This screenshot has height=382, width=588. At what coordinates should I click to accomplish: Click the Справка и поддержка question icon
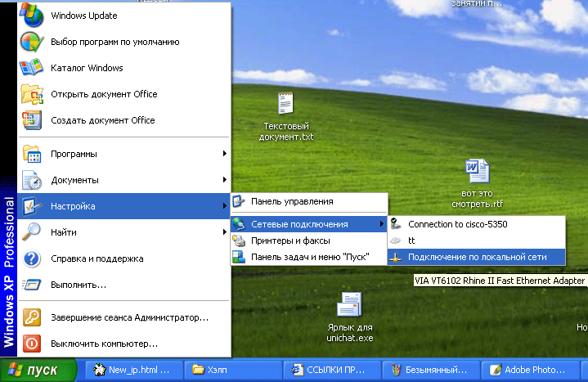pos(32,258)
